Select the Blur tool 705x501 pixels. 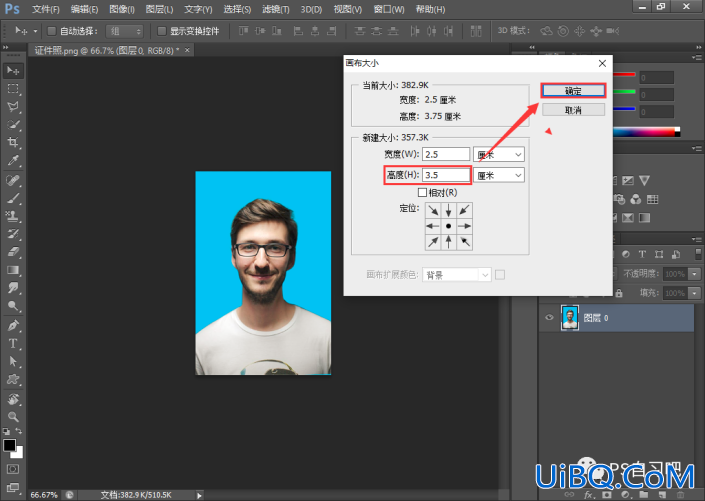click(x=13, y=288)
